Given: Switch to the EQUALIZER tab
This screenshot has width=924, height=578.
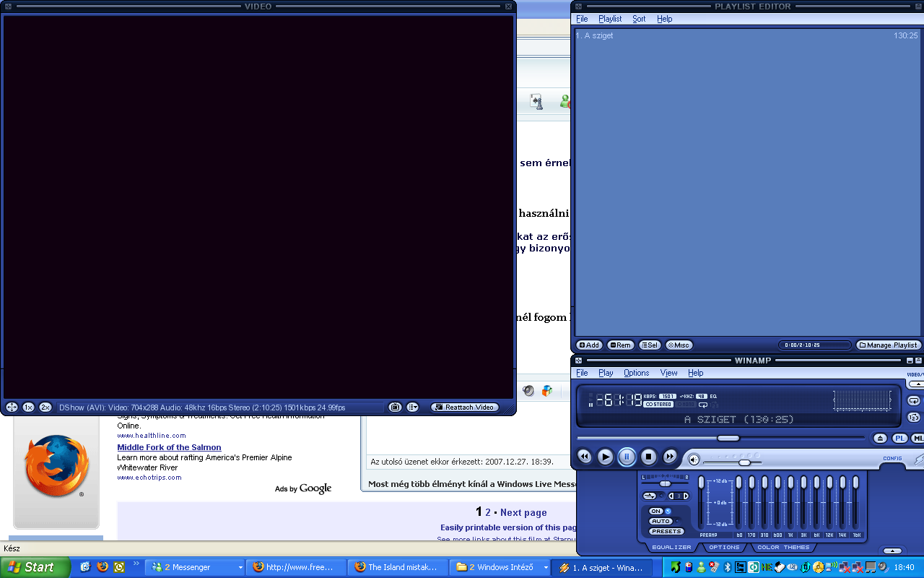Looking at the screenshot, I should tap(671, 548).
